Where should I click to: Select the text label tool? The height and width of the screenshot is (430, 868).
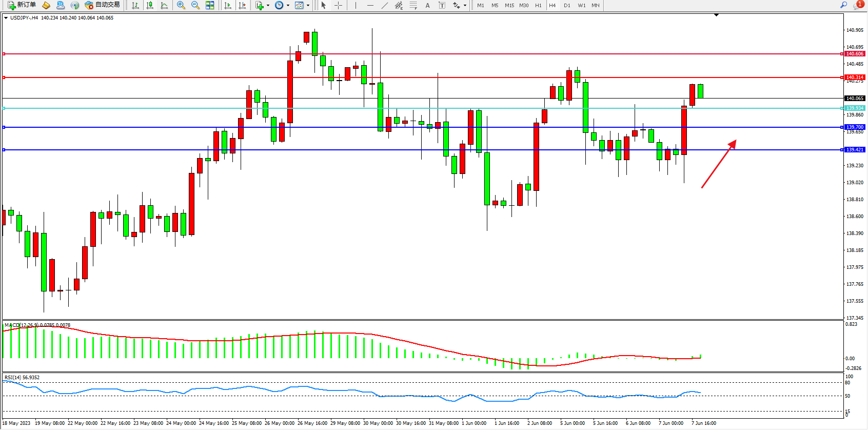442,5
